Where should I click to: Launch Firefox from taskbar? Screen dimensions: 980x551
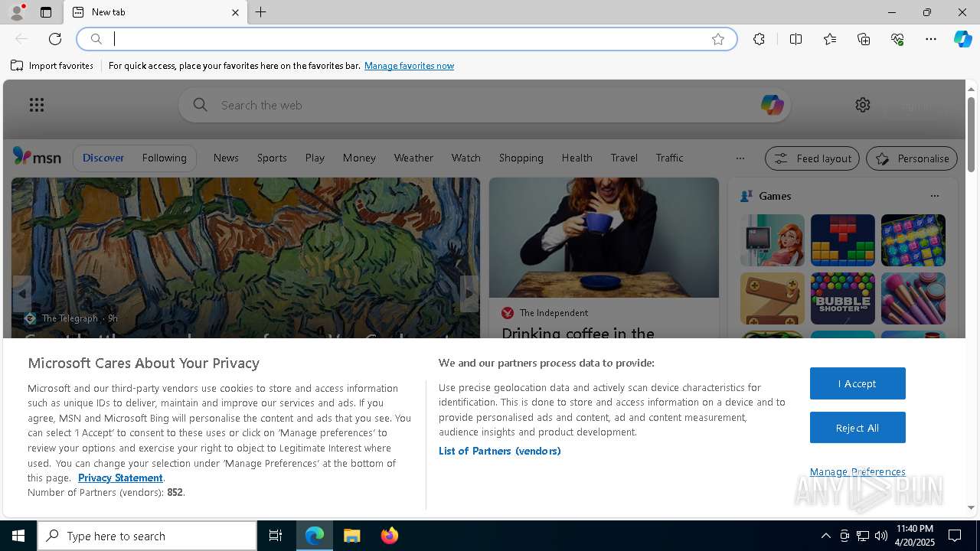click(390, 536)
